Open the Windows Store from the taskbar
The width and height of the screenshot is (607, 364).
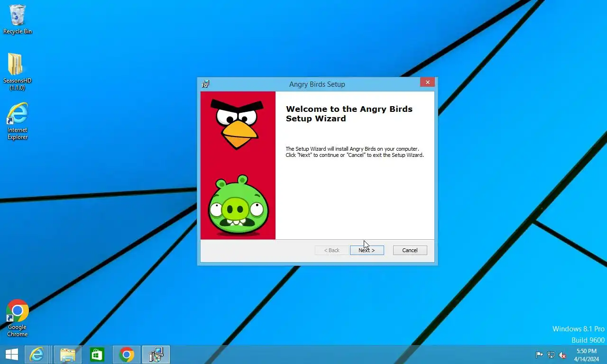97,355
